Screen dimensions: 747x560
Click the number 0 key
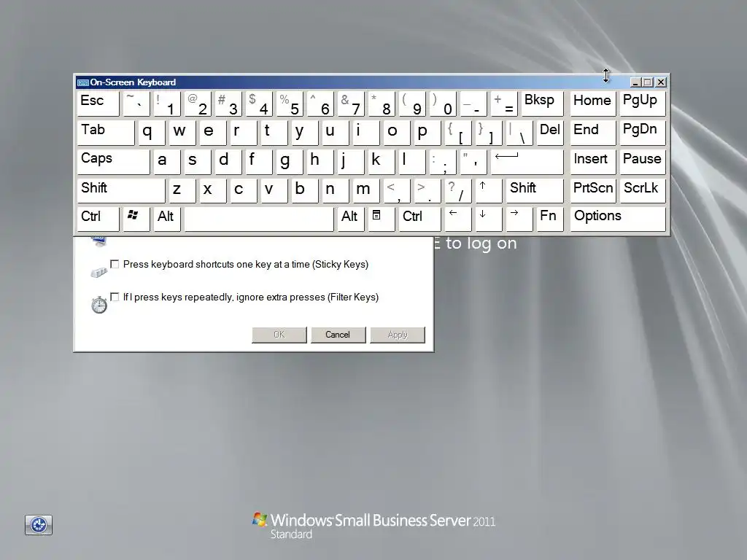point(443,104)
